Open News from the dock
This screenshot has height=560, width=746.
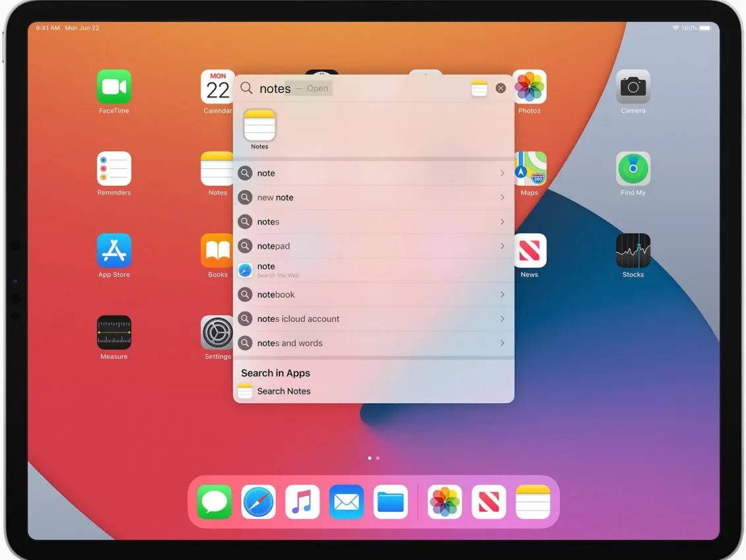[489, 501]
